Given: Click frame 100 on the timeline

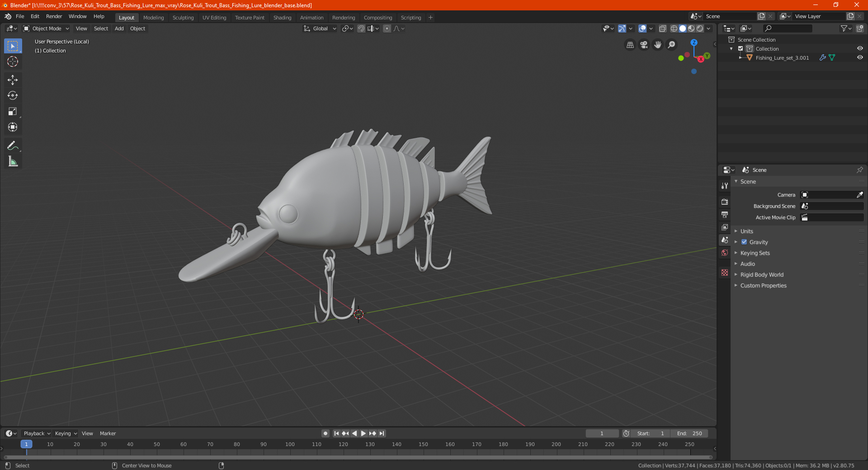Looking at the screenshot, I should tap(290, 444).
